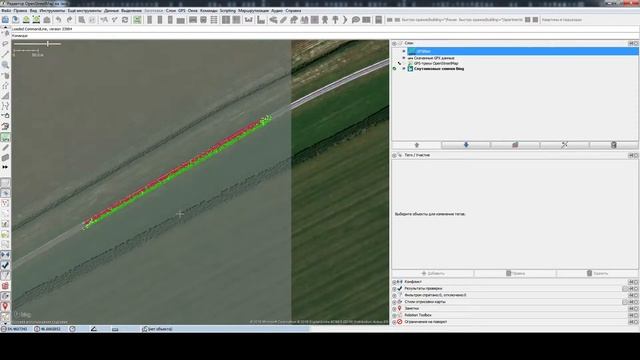Click the speech bubble icon in the top toolbar

click(x=356, y=20)
